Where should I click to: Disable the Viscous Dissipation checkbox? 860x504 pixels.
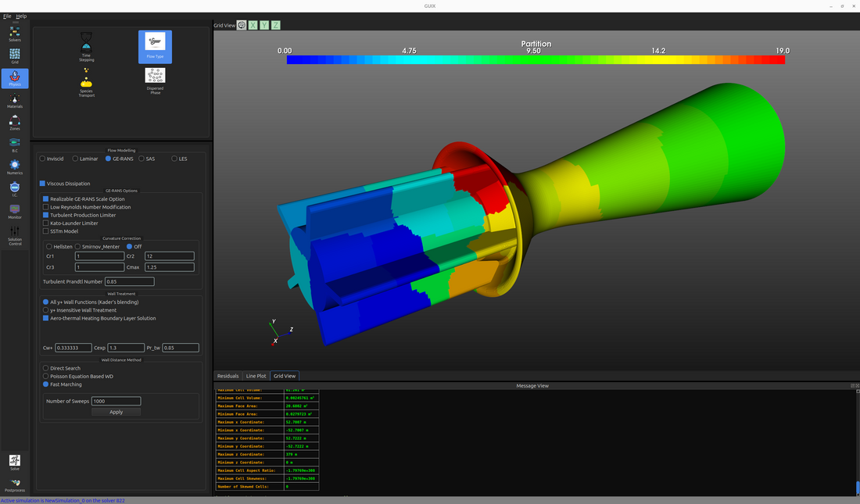[x=43, y=184]
